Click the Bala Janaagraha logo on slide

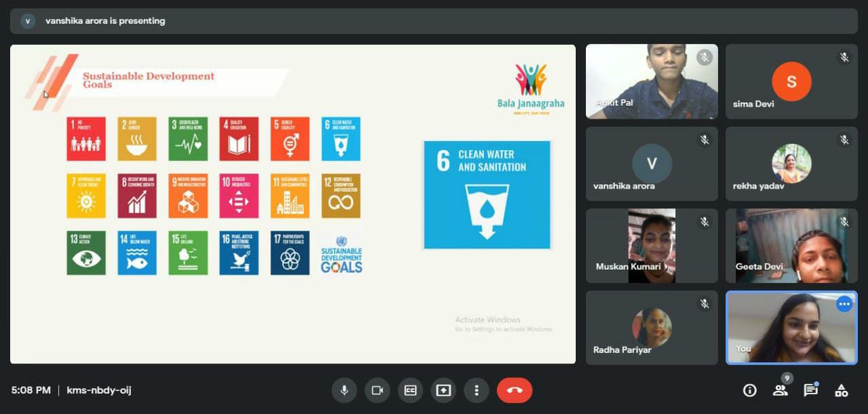click(x=530, y=88)
